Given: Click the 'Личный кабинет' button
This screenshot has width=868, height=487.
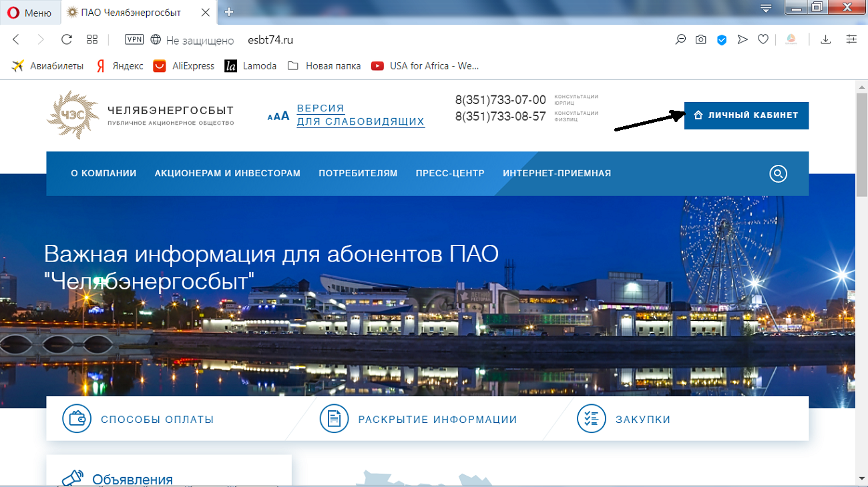Looking at the screenshot, I should click(x=746, y=115).
